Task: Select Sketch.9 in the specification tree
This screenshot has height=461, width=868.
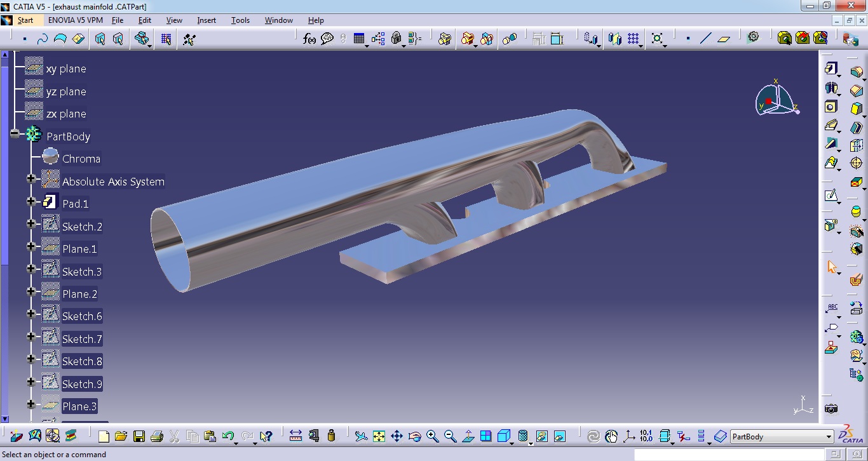Action: pyautogui.click(x=82, y=384)
